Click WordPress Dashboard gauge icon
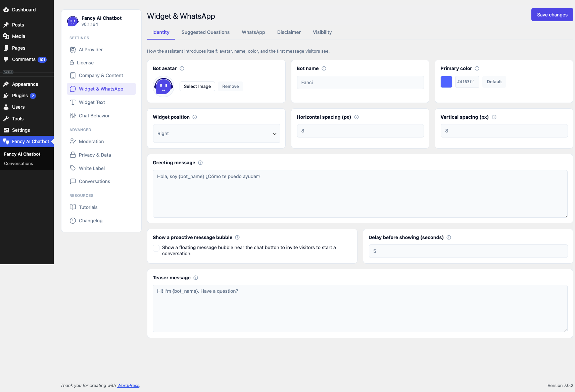575x392 pixels. (6, 10)
